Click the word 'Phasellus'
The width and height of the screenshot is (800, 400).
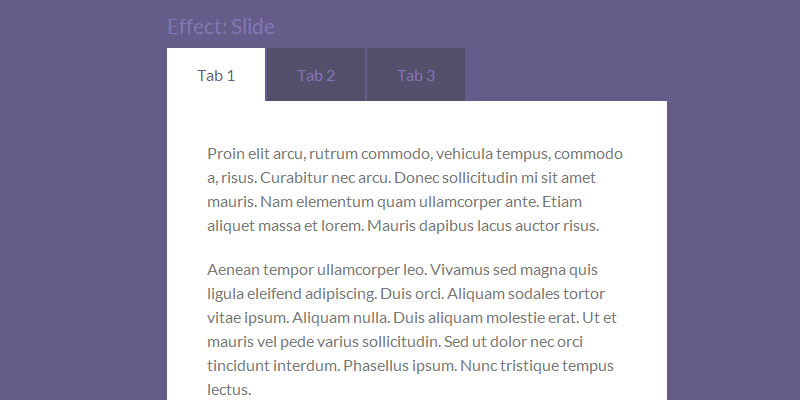coord(378,366)
